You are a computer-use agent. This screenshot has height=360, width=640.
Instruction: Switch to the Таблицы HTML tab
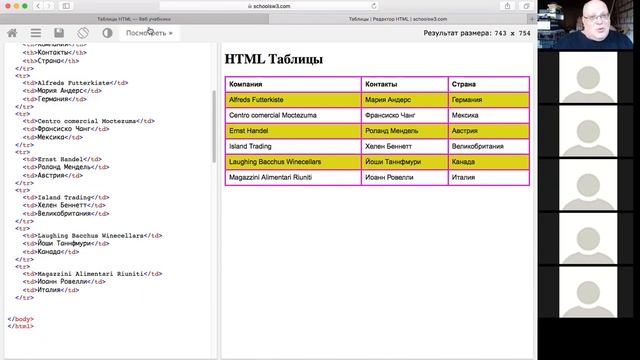tap(134, 19)
